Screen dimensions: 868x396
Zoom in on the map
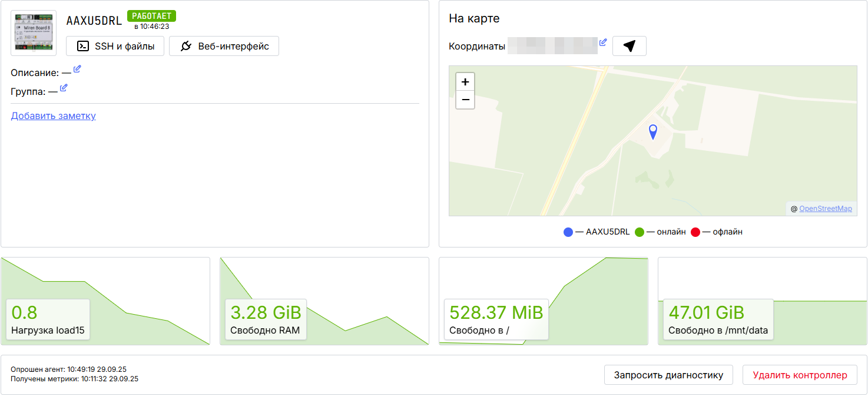click(x=465, y=82)
